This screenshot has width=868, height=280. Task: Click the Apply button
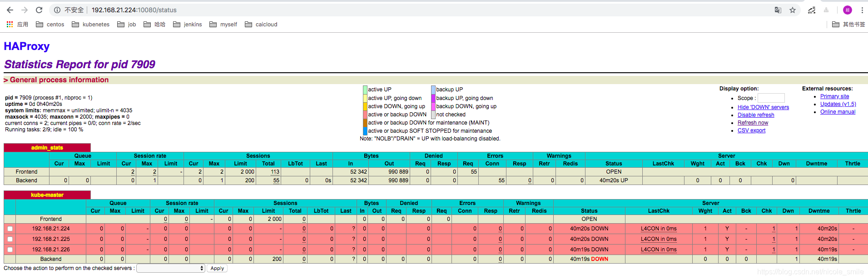(217, 268)
